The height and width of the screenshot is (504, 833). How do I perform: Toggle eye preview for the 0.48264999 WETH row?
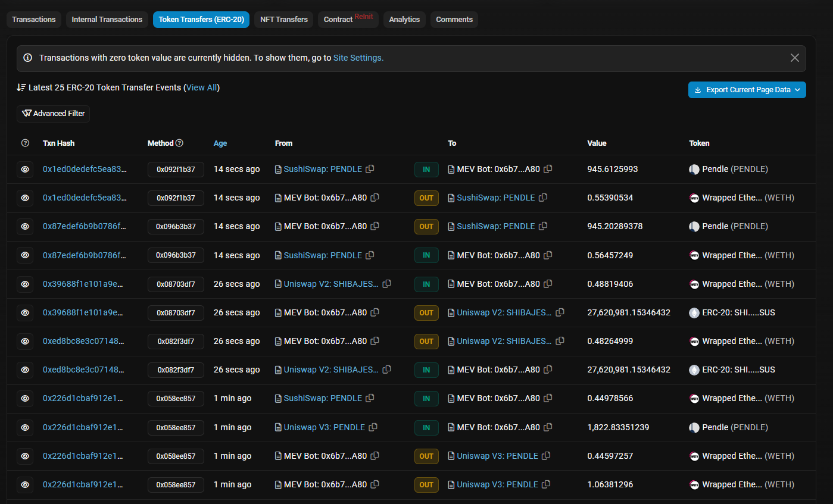point(25,341)
